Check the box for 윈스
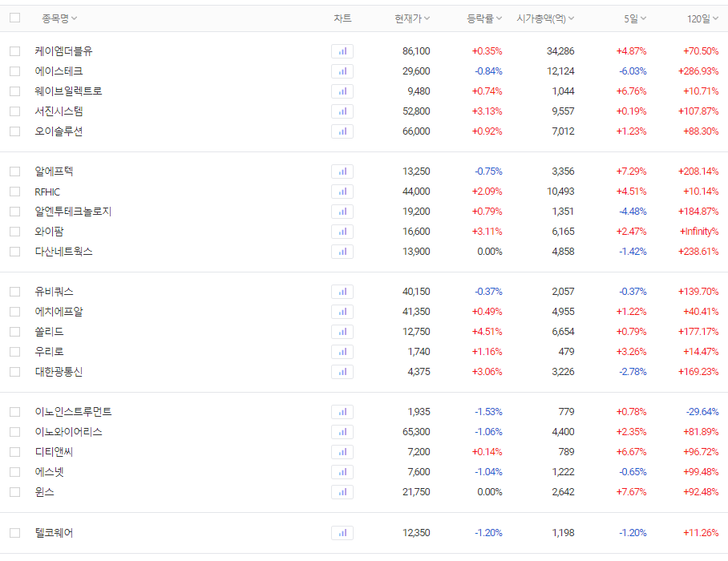 tap(15, 492)
